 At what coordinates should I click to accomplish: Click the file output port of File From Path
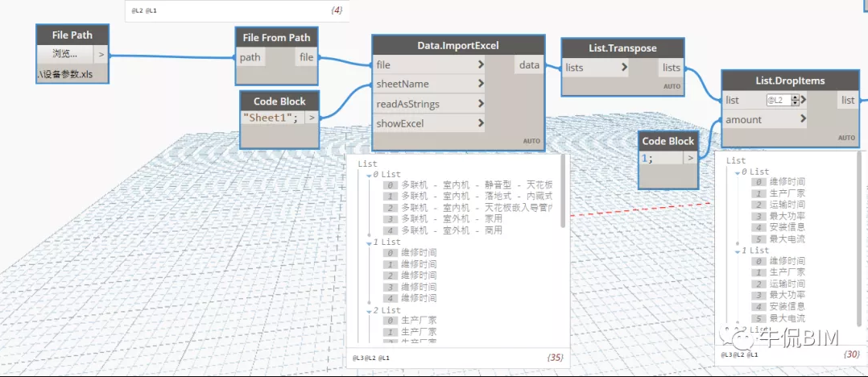(306, 57)
